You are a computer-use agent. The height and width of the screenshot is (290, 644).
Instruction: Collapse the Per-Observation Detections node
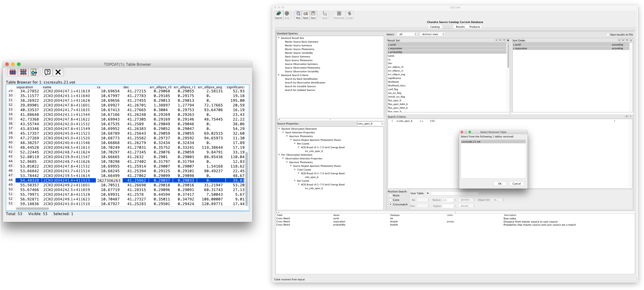click(x=279, y=155)
